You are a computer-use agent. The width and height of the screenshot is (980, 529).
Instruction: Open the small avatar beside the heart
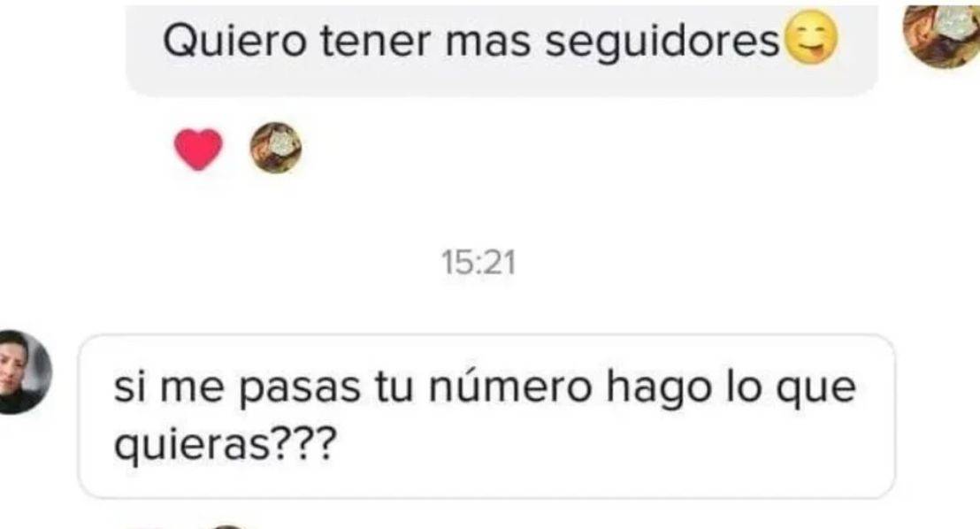click(276, 148)
